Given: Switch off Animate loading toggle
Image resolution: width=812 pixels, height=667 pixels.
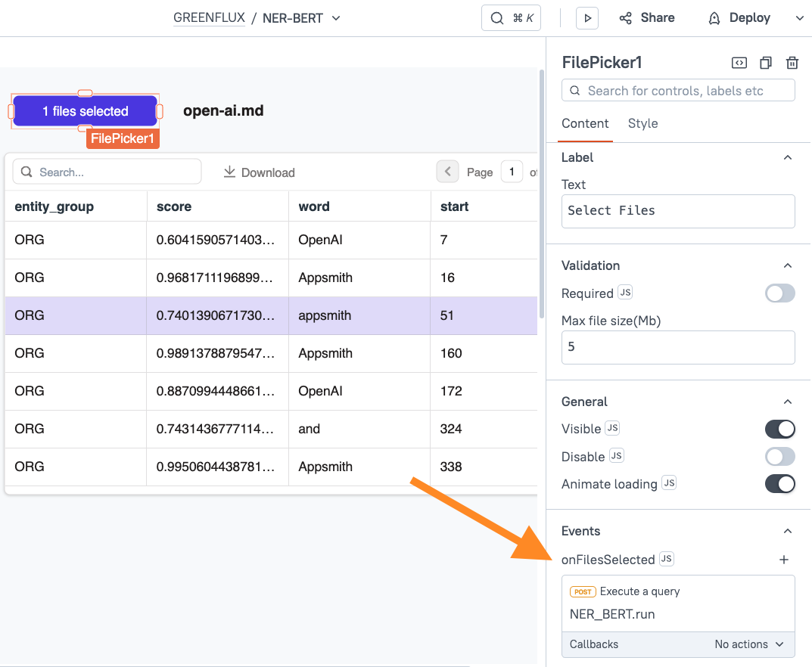Looking at the screenshot, I should 779,483.
